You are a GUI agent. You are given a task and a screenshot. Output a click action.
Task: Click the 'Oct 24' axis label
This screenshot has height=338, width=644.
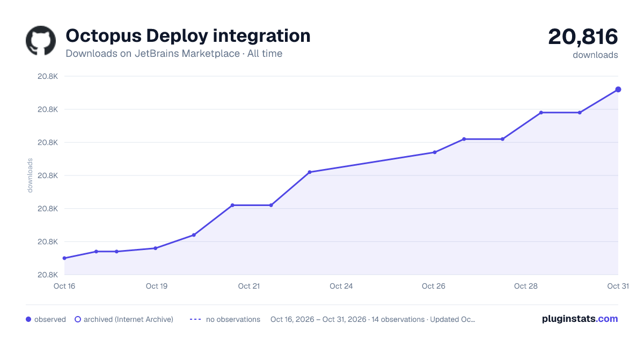pyautogui.click(x=341, y=286)
